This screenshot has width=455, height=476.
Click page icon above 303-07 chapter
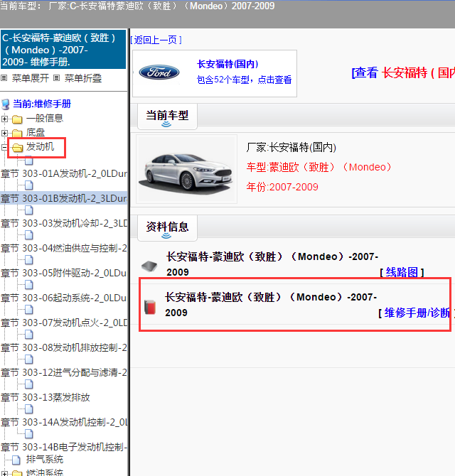coord(29,309)
